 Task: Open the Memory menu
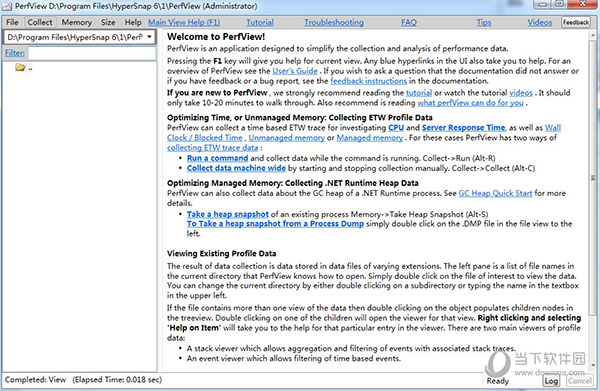tap(77, 22)
